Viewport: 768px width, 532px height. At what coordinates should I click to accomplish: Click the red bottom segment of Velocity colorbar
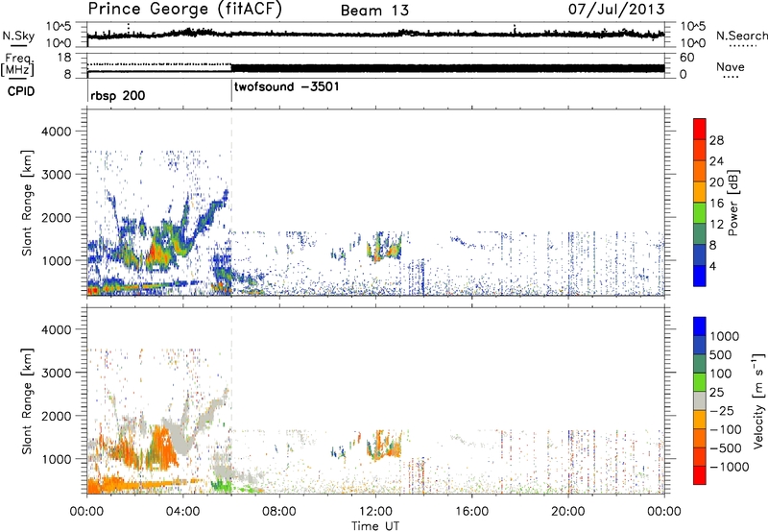click(700, 475)
